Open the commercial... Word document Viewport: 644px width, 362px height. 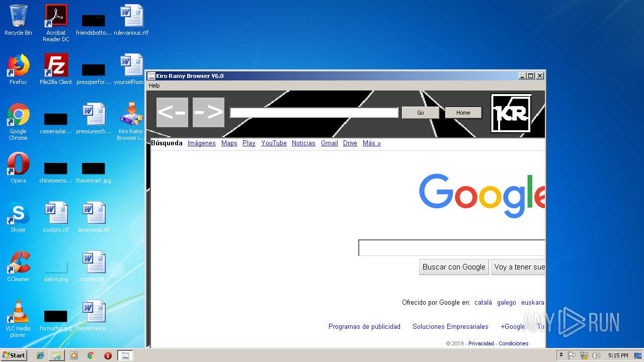pyautogui.click(x=94, y=267)
